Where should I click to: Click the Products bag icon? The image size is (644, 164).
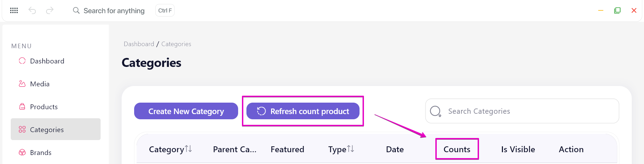tap(22, 106)
